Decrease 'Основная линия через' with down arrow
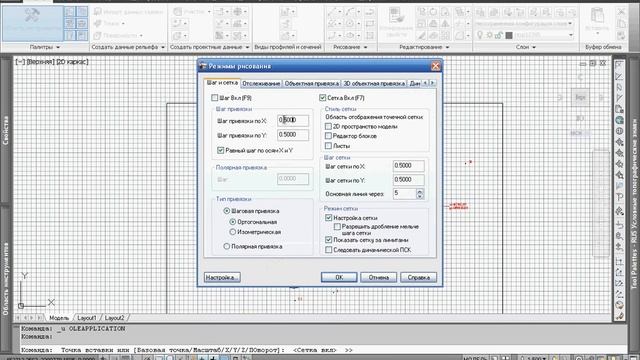This screenshot has width=640, height=360. (420, 196)
